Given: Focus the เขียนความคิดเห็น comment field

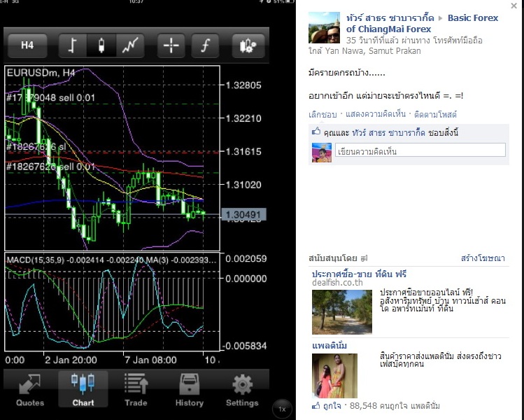Looking at the screenshot, I should tap(420, 150).
